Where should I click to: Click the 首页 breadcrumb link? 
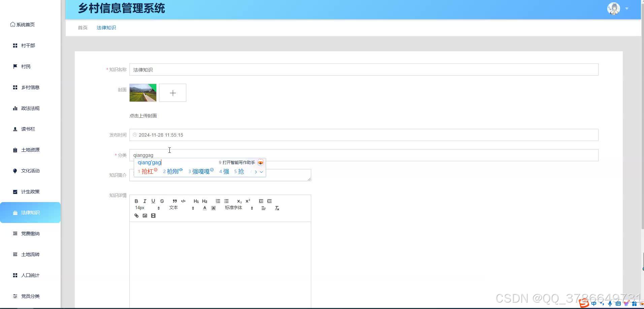pyautogui.click(x=83, y=28)
